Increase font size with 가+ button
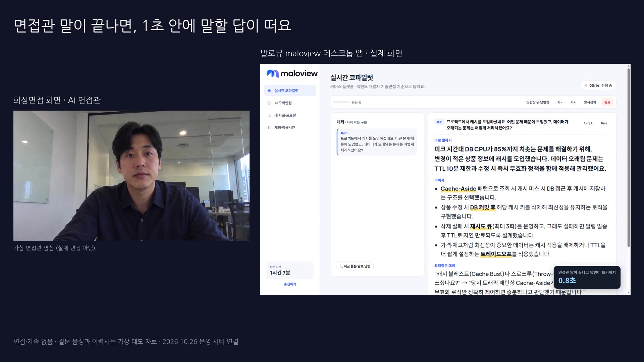The height and width of the screenshot is (362, 644). point(573,102)
